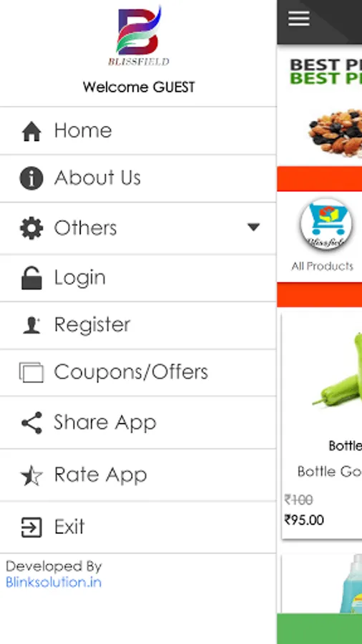Open the Coupons/Offers menu item
362x644 pixels.
pyautogui.click(x=138, y=373)
